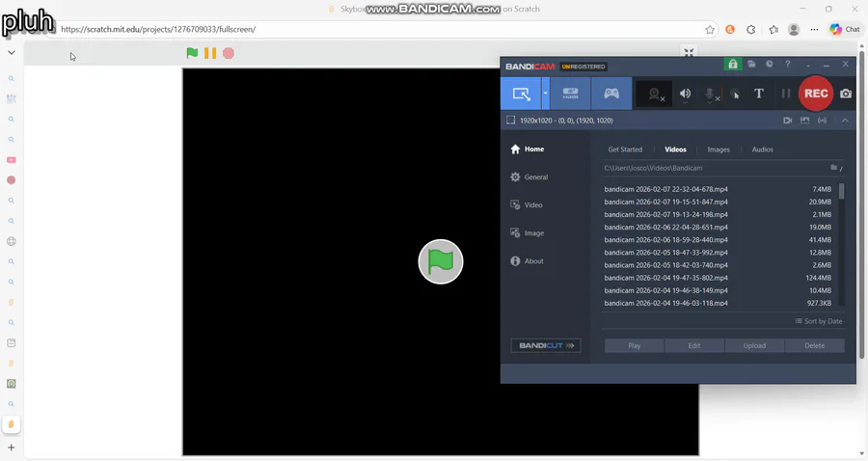Select Bandicam screen recording mode
Viewport: 868px width, 461px height.
coord(521,94)
